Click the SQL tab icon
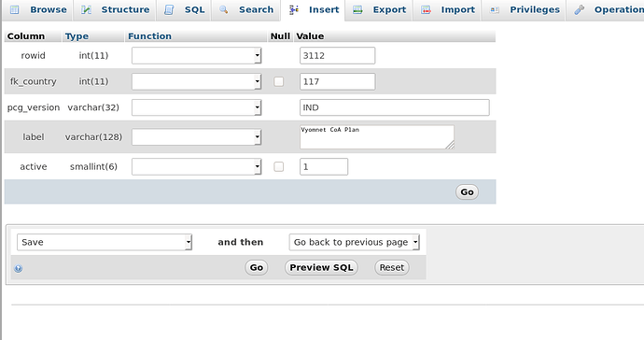This screenshot has height=340, width=644. (169, 9)
